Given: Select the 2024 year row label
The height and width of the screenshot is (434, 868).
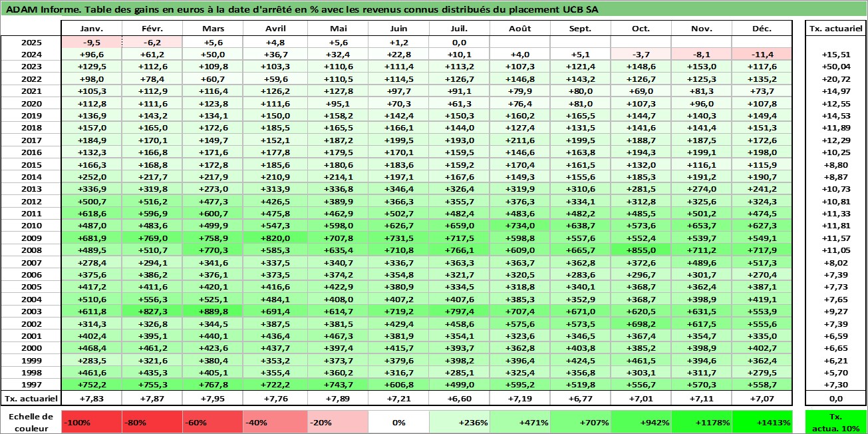Looking at the screenshot, I should click(31, 54).
